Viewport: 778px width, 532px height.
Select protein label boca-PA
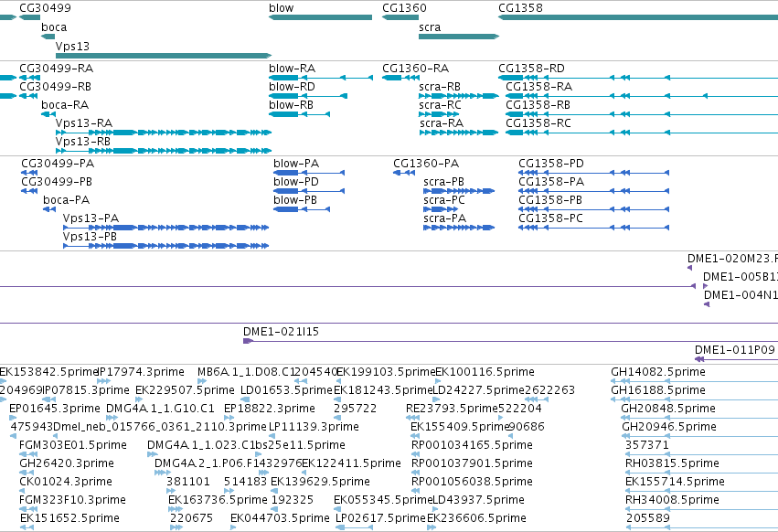point(67,200)
